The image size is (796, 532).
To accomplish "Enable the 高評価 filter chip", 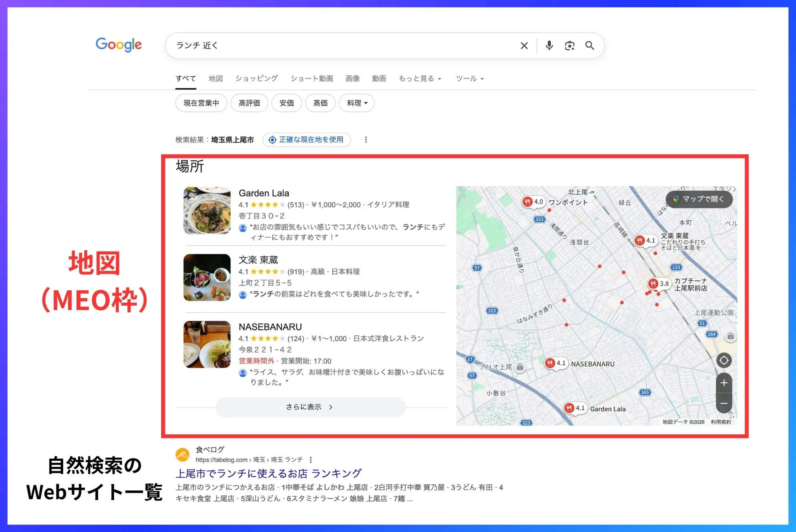I will (249, 103).
